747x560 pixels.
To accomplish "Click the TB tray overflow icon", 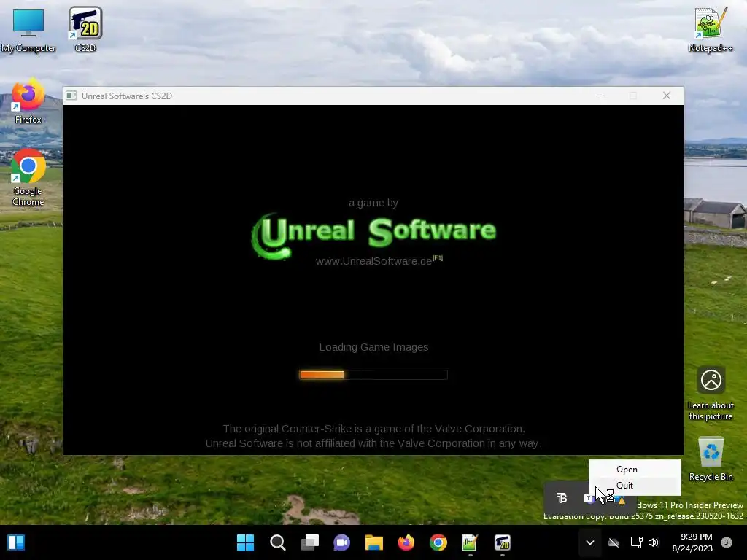I will tap(562, 498).
